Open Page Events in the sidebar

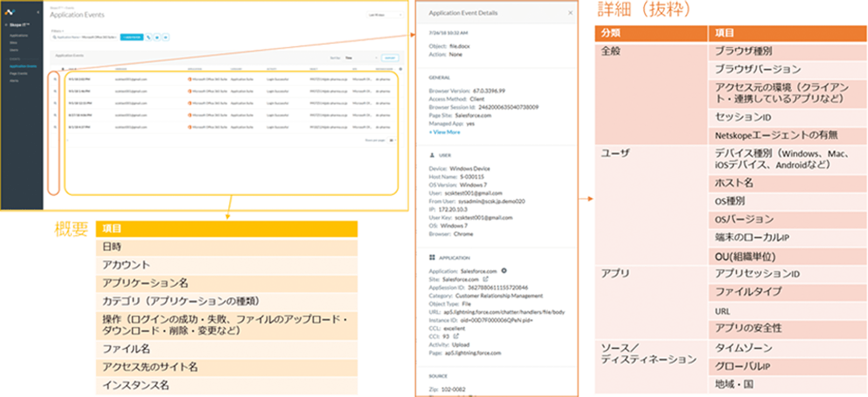coord(19,73)
